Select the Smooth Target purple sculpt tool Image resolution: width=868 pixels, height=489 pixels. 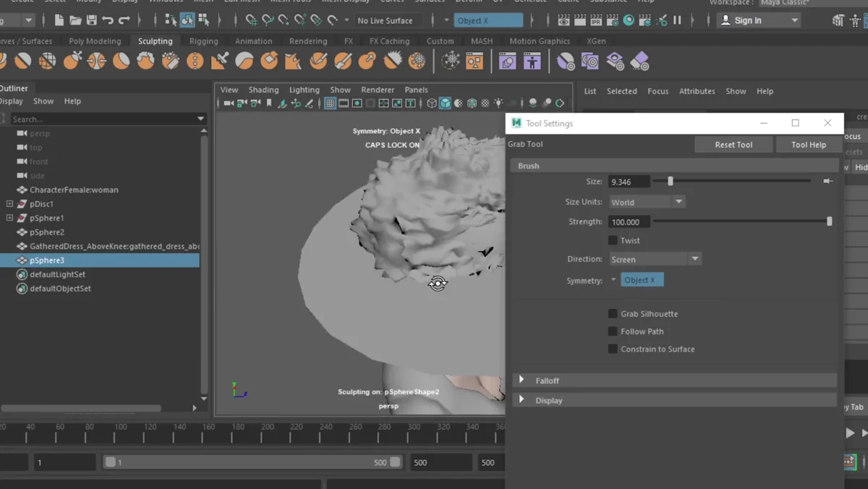pos(566,61)
